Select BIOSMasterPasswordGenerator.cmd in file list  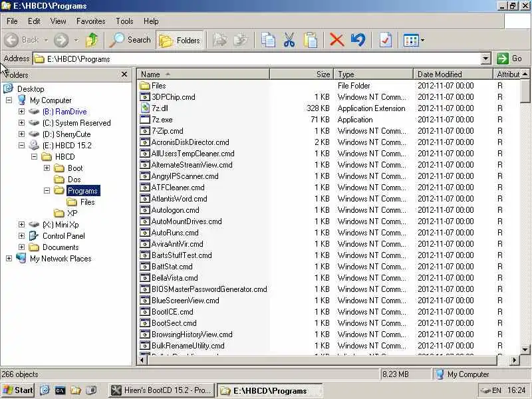click(x=209, y=289)
